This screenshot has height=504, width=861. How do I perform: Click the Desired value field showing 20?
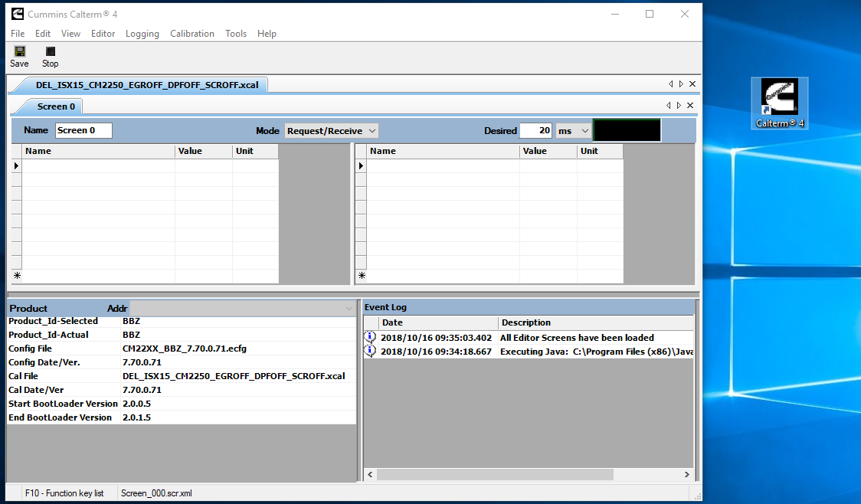[535, 130]
